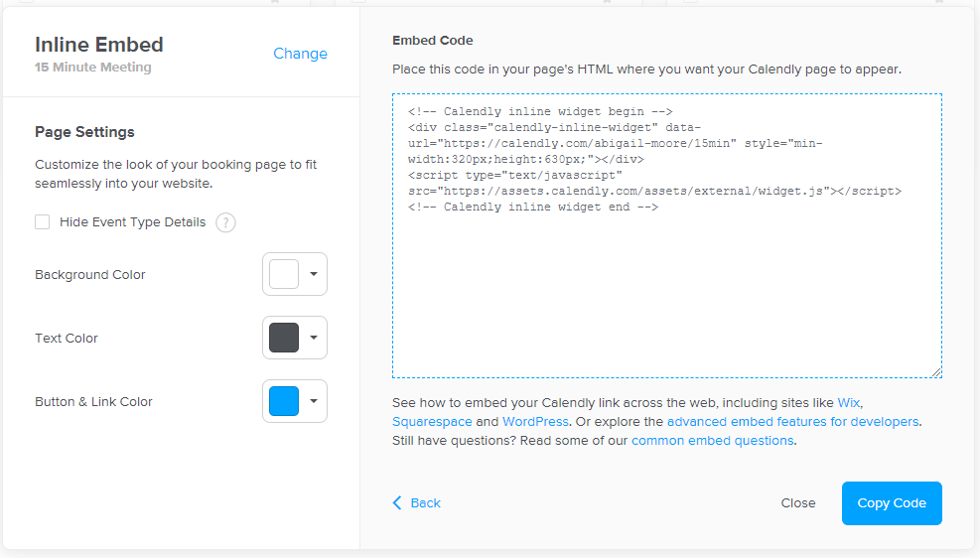Expand the Text Color dropdown arrow

click(314, 338)
